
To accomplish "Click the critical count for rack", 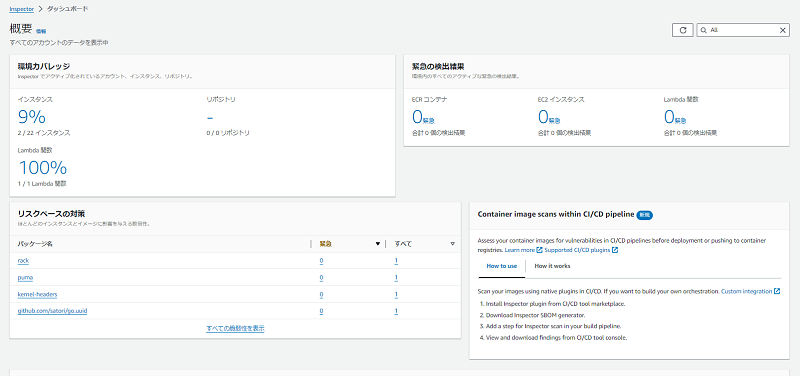I will pyautogui.click(x=321, y=261).
